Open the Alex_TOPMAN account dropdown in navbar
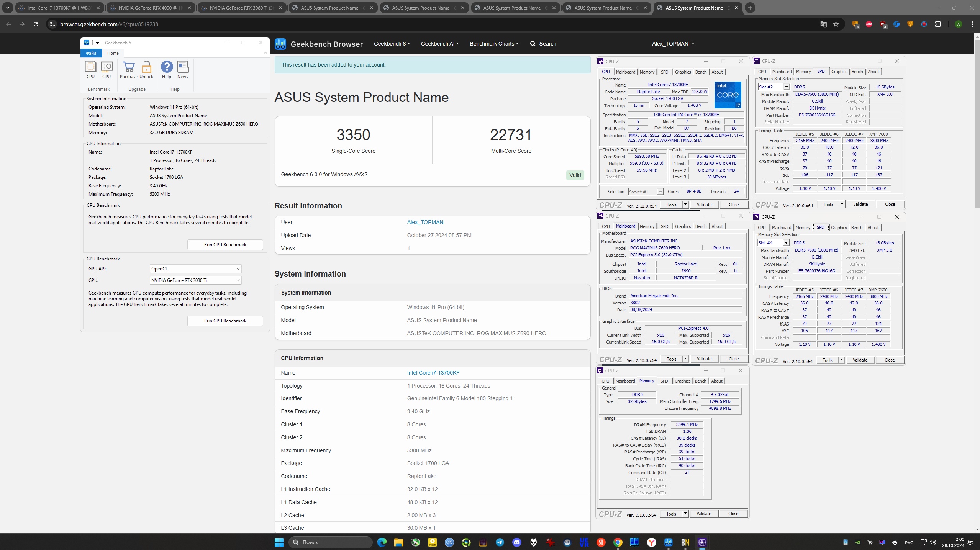The width and height of the screenshot is (980, 550). (x=673, y=44)
